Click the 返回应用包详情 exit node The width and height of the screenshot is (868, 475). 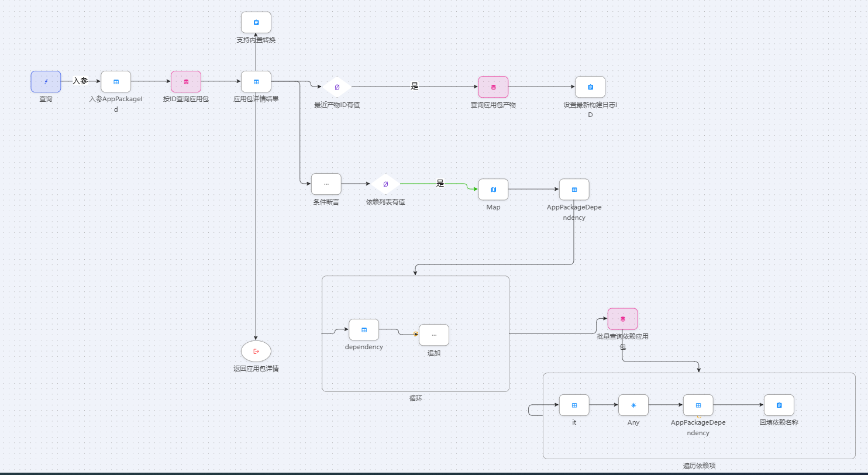click(x=256, y=352)
